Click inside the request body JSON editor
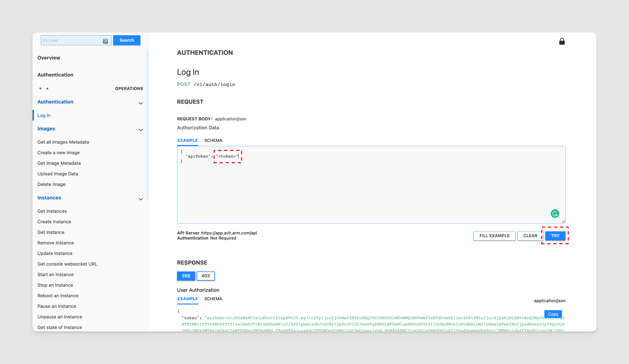This screenshot has height=364, width=629. (x=371, y=185)
